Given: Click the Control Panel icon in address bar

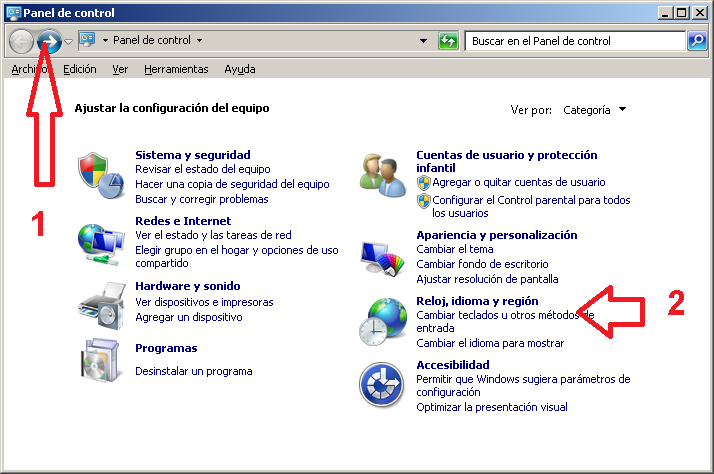Looking at the screenshot, I should pos(87,40).
